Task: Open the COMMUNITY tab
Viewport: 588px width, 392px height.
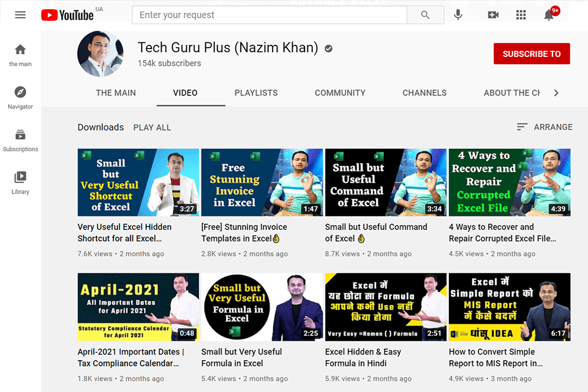Action: (340, 92)
